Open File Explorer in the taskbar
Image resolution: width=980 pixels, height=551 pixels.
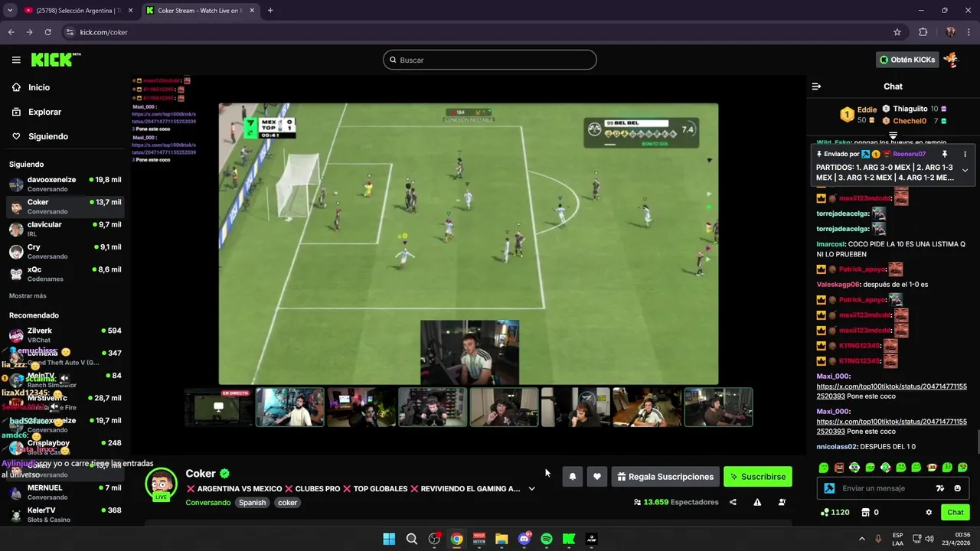tap(501, 539)
